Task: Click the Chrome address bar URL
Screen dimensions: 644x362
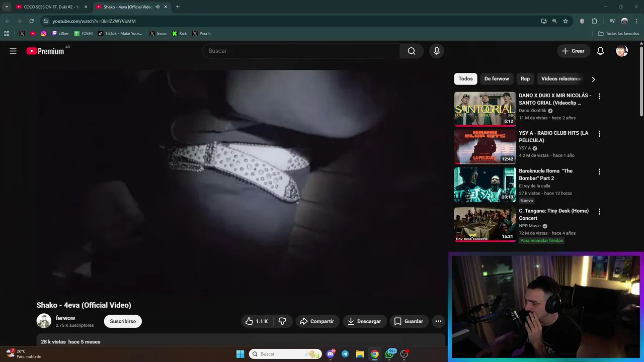Action: 94,21
